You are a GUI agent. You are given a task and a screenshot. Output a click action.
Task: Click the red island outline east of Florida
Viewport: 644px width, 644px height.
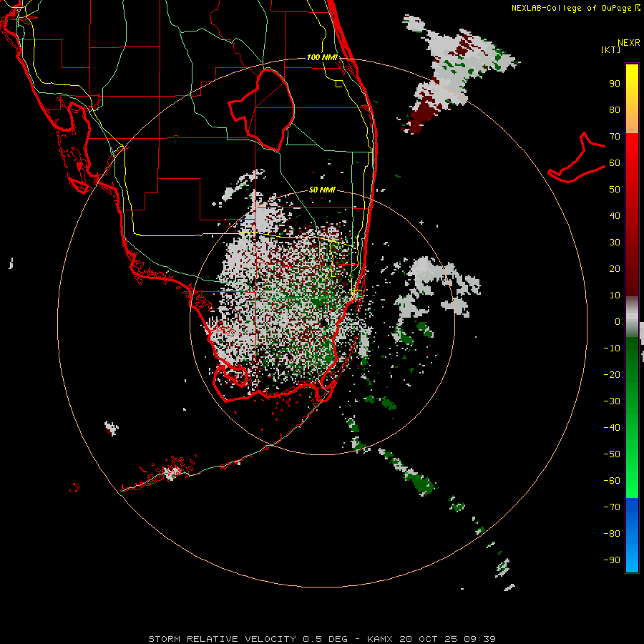[x=577, y=157]
